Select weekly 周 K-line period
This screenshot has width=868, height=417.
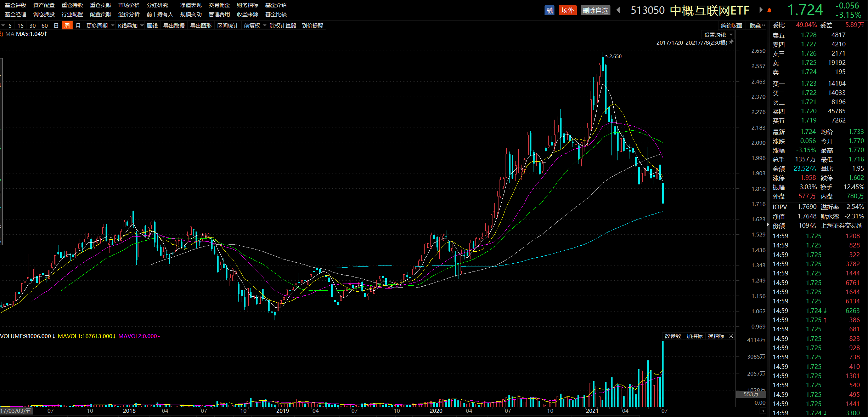click(x=67, y=25)
